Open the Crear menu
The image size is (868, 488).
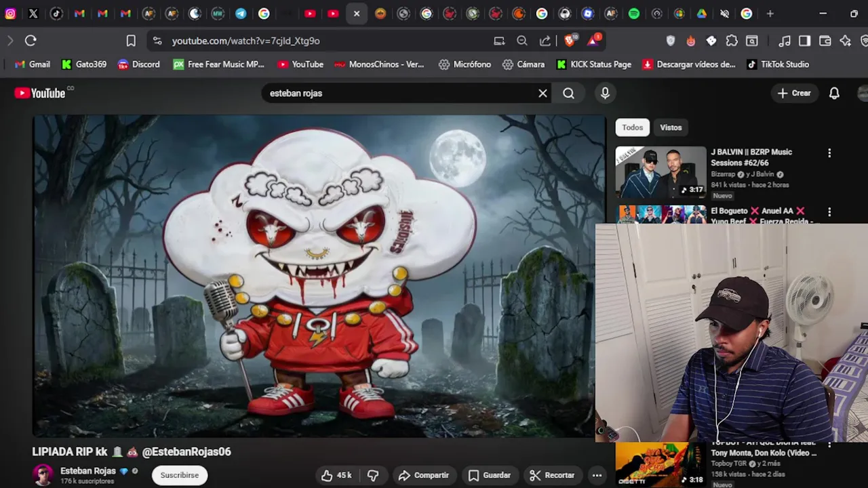click(794, 93)
